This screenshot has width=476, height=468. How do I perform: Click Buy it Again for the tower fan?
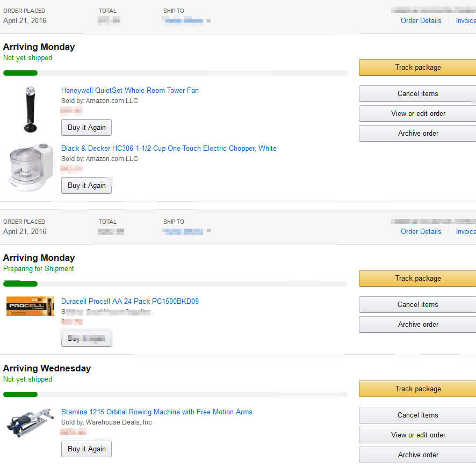coord(86,127)
